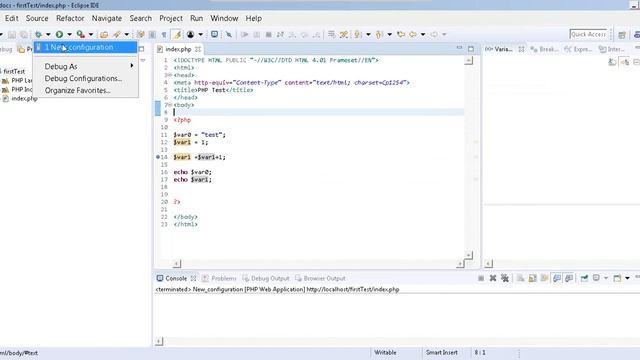Click the Open Type folder icon

tap(104, 35)
